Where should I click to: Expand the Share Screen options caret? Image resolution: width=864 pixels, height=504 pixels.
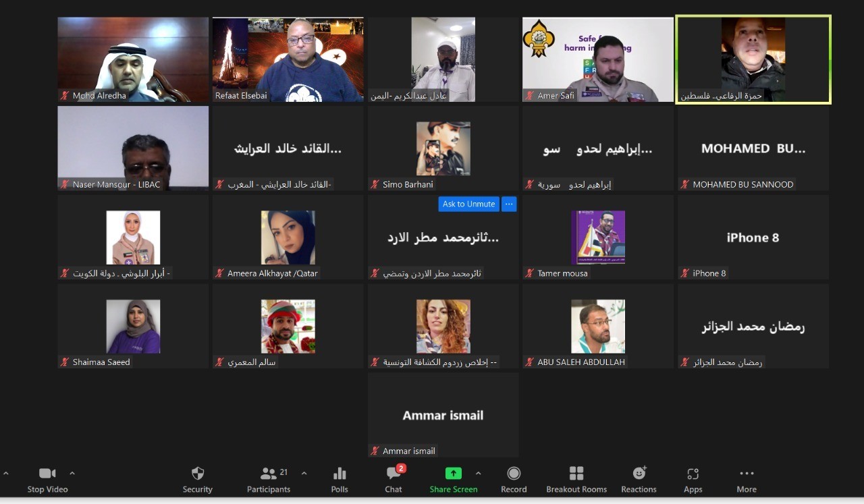click(x=479, y=473)
